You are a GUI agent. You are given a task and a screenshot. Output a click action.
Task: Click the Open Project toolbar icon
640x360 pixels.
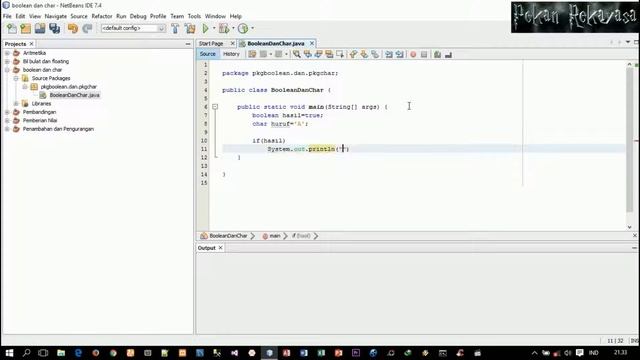40,28
